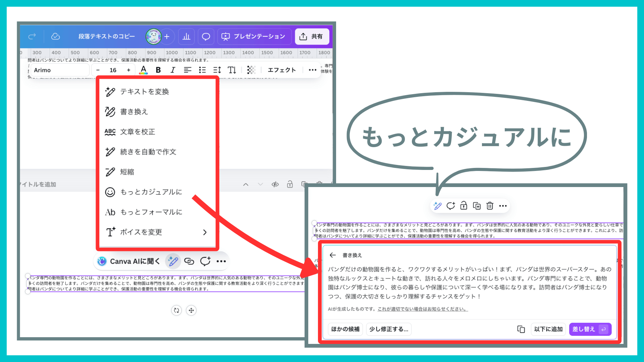
Task: Add a comment using the comment bubble icon
Action: click(x=450, y=206)
